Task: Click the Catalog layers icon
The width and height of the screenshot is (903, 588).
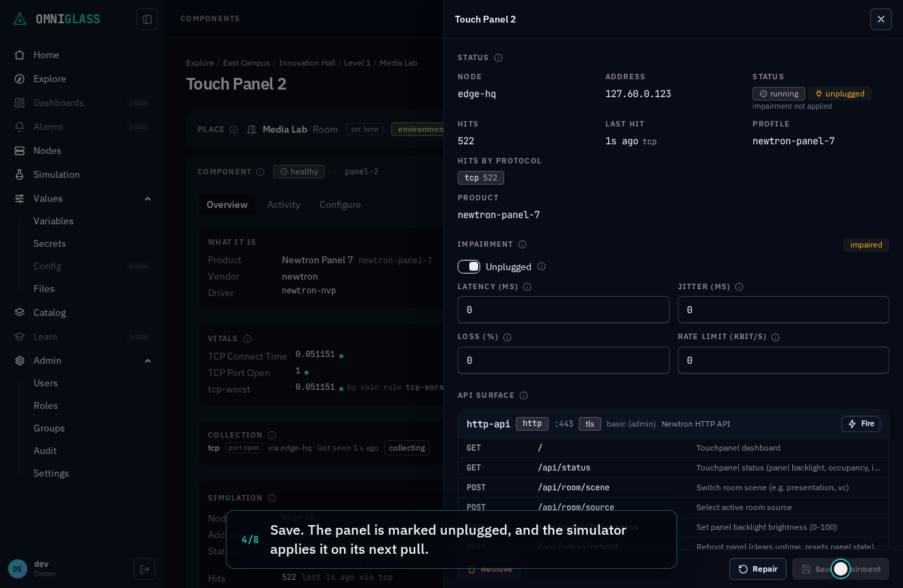Action: coord(20,312)
